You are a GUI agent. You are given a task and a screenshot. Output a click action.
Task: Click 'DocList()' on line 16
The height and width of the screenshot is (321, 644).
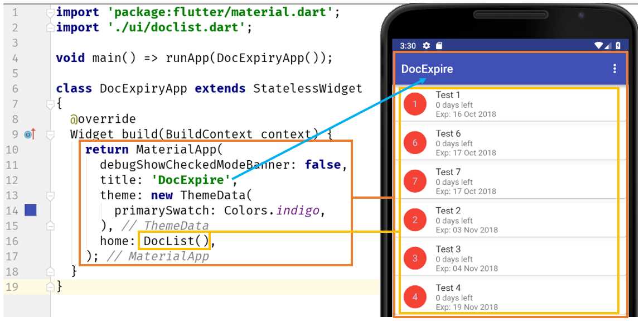(x=176, y=241)
